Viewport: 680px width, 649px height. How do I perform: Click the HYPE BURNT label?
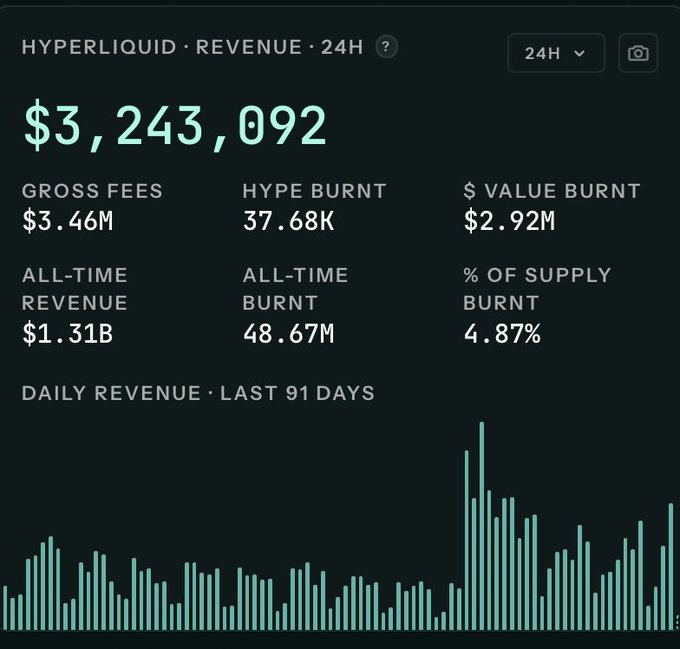314,191
